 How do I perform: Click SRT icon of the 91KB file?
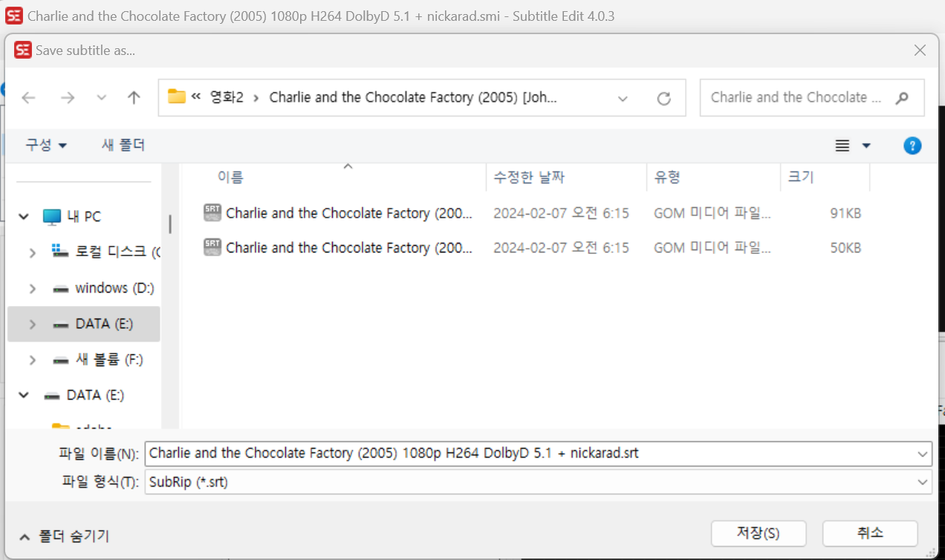pos(212,213)
